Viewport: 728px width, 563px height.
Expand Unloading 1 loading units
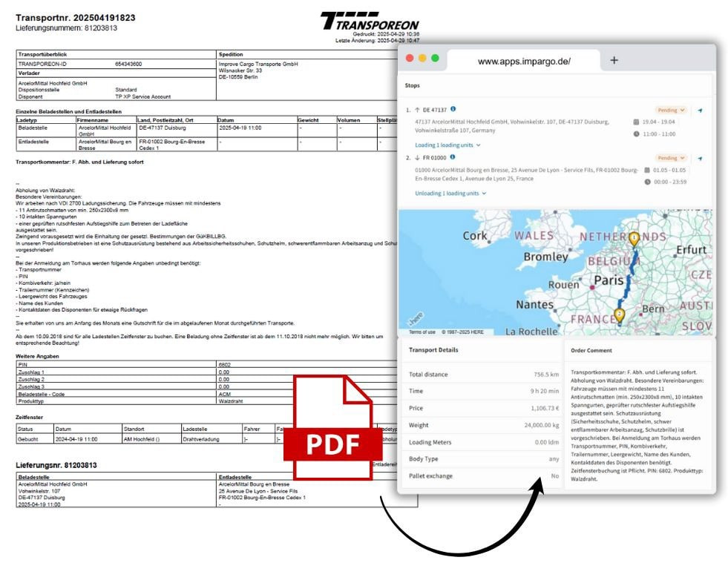tap(450, 193)
